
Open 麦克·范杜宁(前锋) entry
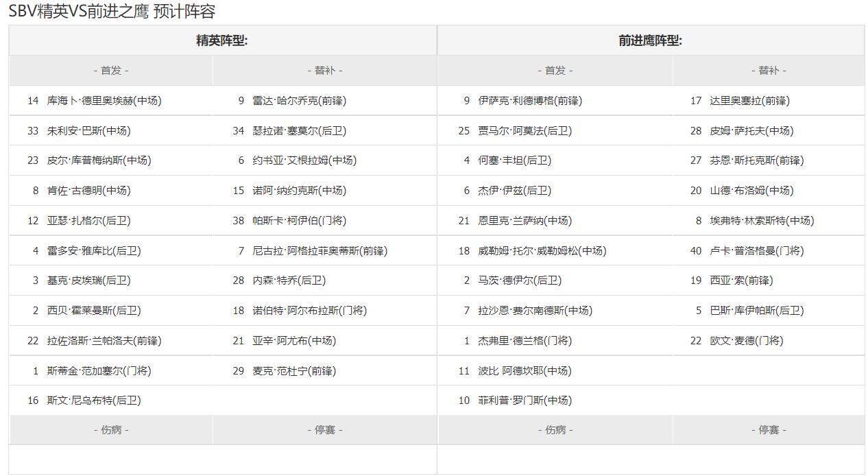coord(294,371)
